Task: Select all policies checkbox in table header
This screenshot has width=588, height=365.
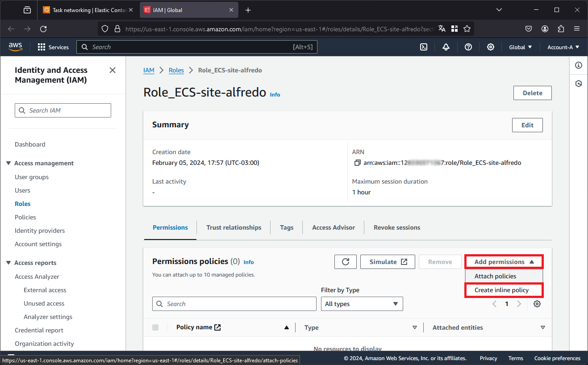Action: pyautogui.click(x=155, y=327)
